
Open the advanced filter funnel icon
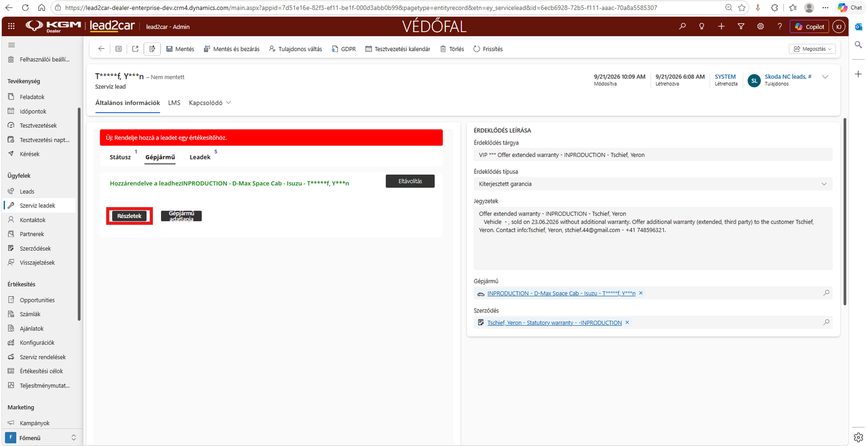741,26
